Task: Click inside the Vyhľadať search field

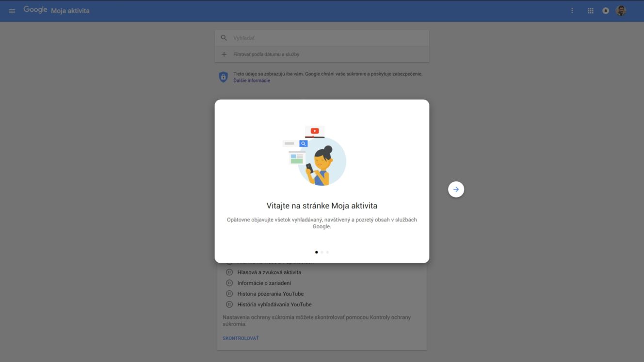Action: [x=322, y=38]
